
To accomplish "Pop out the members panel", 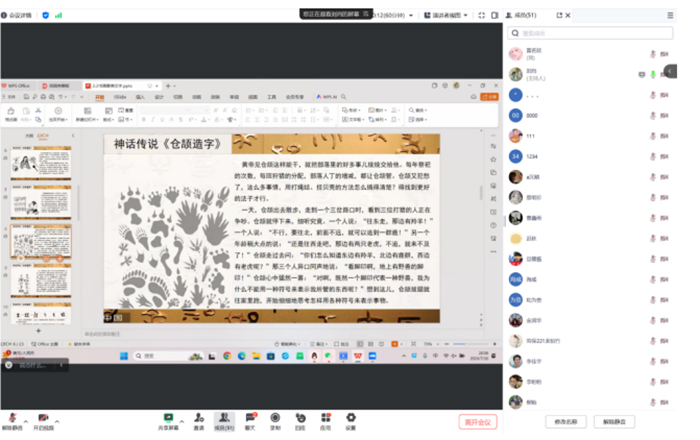I will tap(559, 15).
